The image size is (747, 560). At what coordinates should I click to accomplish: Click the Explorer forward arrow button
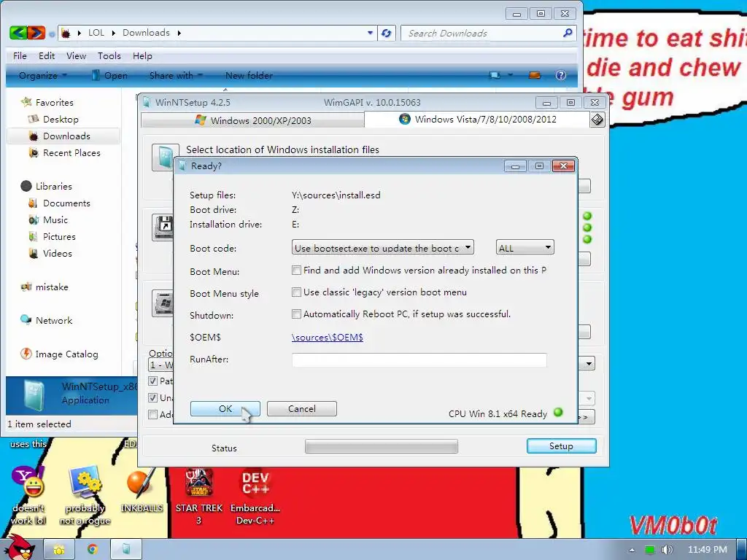[x=36, y=33]
